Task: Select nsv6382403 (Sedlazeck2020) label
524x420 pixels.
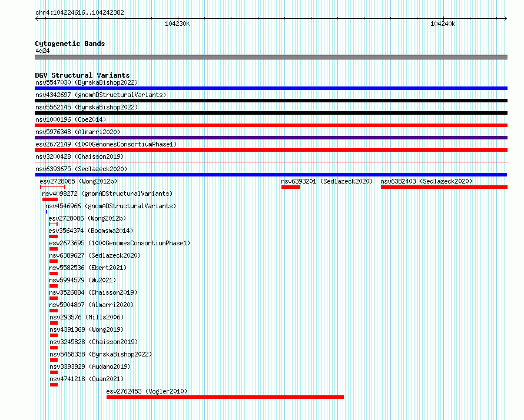Action: pos(426,181)
